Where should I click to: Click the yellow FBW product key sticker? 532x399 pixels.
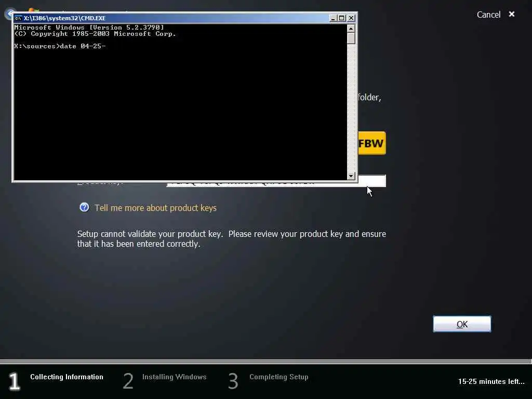pos(372,143)
